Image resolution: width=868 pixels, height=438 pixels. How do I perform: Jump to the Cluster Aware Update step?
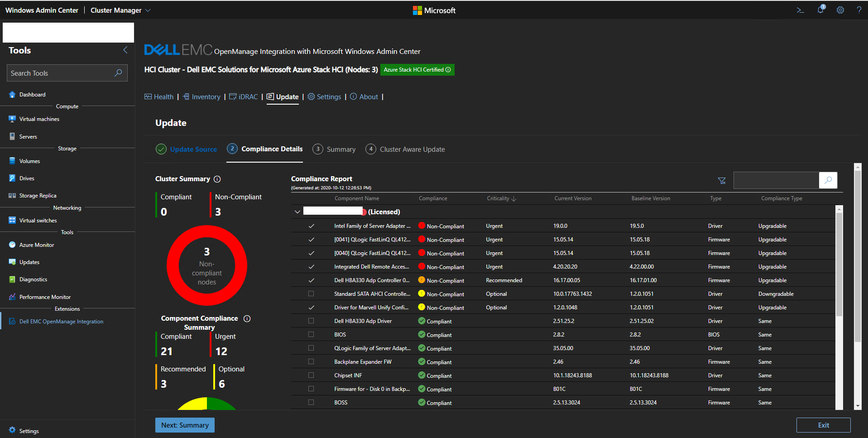(x=405, y=149)
